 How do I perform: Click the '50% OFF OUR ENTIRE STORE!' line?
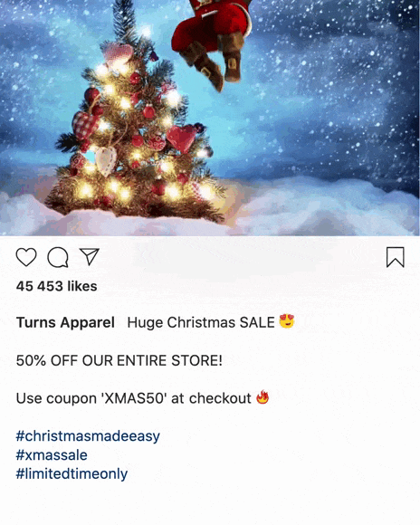(119, 360)
